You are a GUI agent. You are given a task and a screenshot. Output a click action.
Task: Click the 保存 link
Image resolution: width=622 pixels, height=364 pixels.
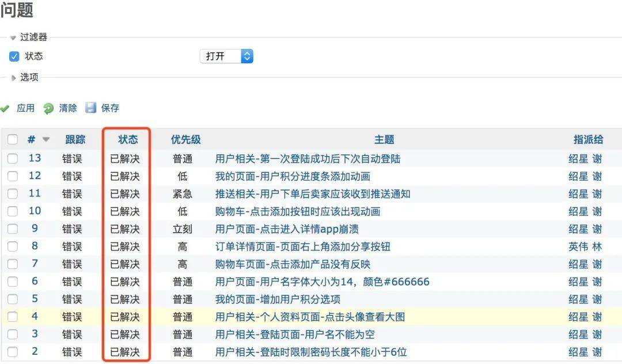(x=110, y=108)
